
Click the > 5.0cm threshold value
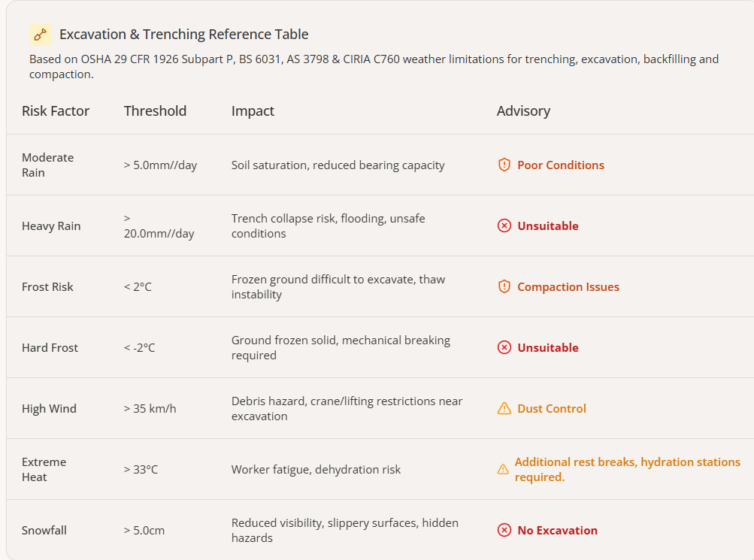click(144, 530)
